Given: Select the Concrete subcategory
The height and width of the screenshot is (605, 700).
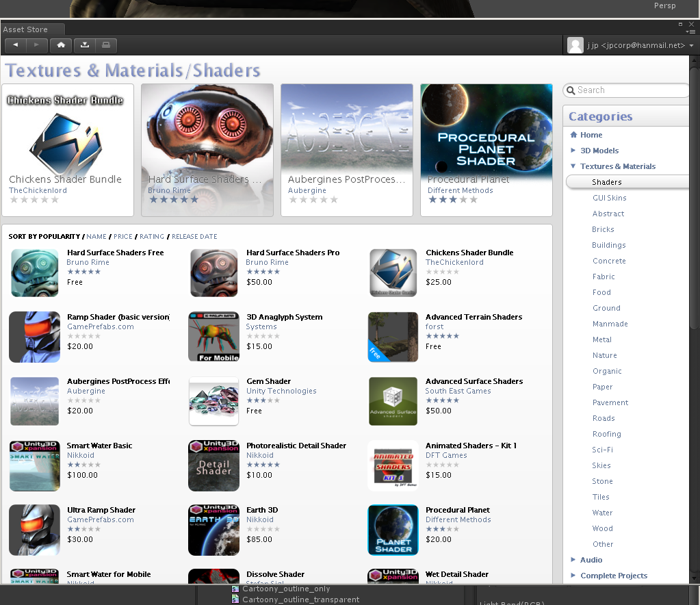Looking at the screenshot, I should [x=609, y=261].
